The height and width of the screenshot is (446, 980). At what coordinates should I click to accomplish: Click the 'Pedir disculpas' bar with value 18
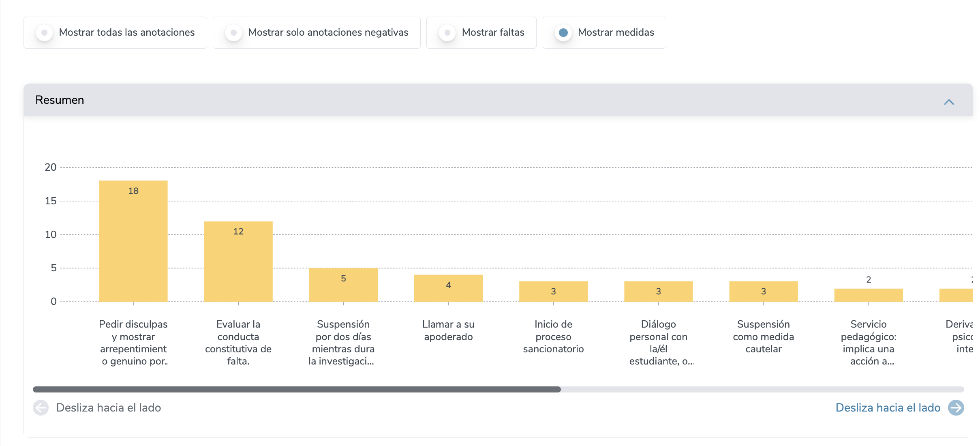pyautogui.click(x=133, y=243)
